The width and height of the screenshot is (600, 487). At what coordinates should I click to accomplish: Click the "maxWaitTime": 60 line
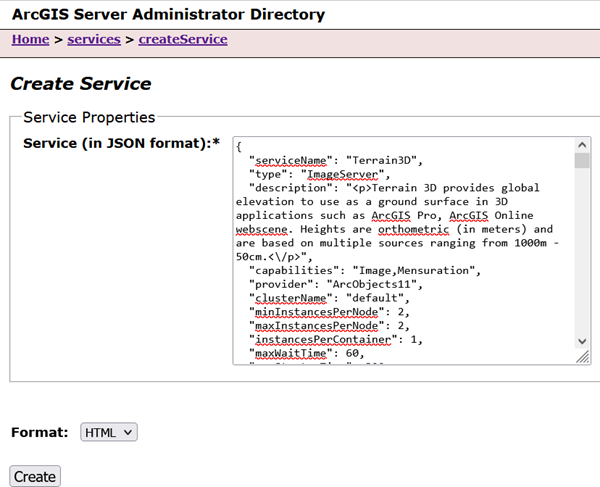(x=306, y=353)
